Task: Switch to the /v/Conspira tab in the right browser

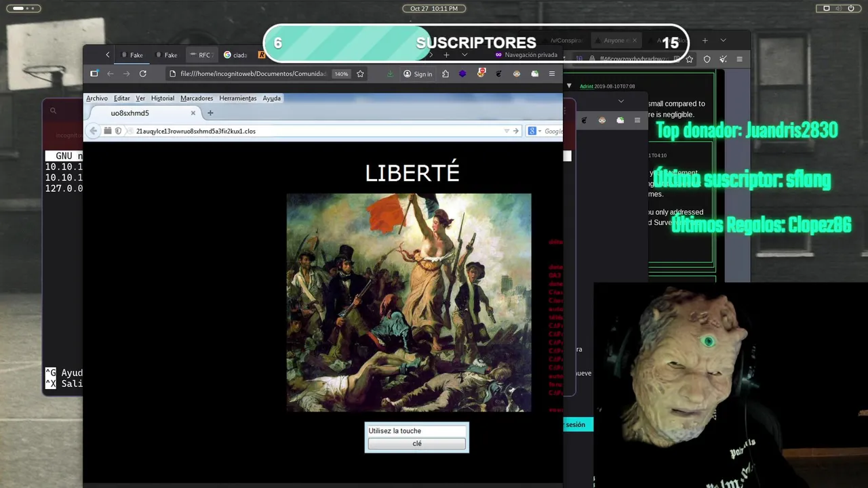Action: click(566, 41)
